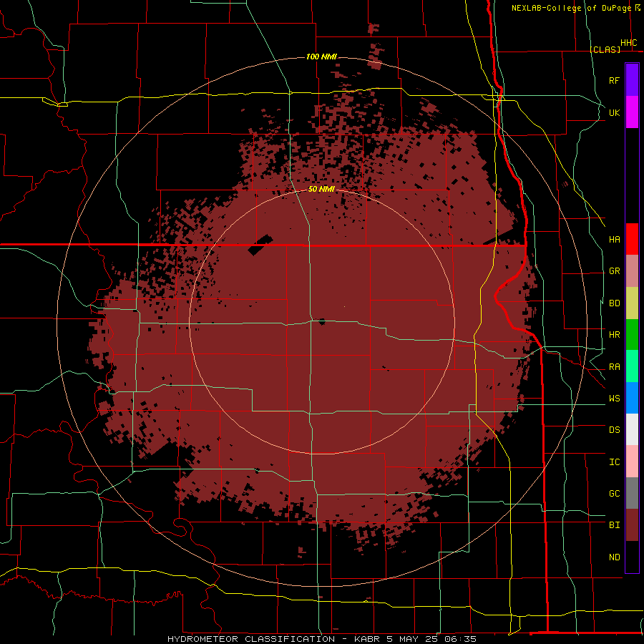Click the RA light green legend swatch
The width and height of the screenshot is (644, 644).
[632, 366]
